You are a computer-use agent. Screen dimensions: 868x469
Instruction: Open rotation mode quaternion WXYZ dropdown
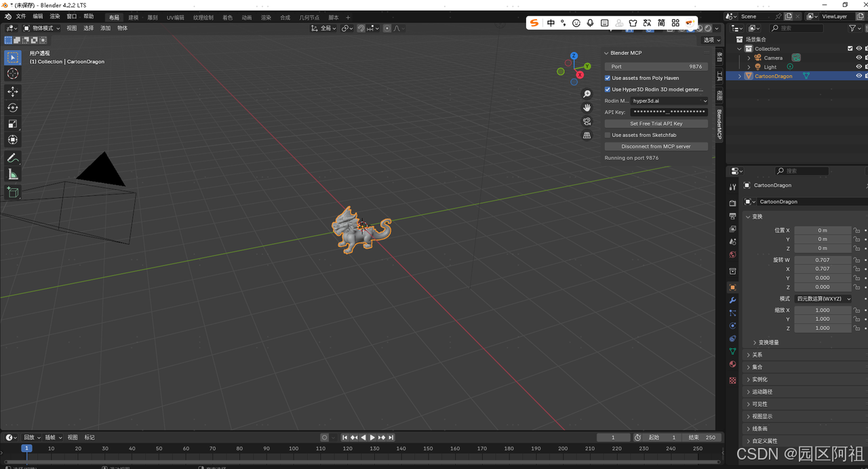point(823,299)
